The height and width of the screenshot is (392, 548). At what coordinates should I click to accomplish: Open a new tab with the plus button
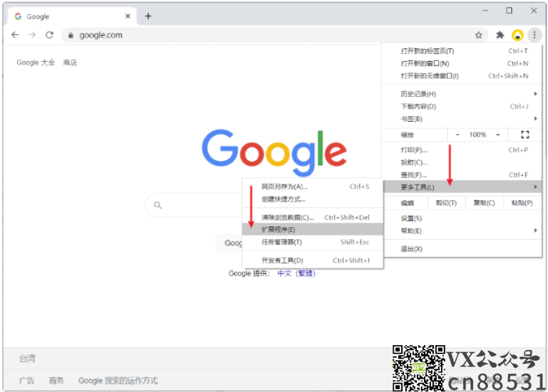pos(148,16)
